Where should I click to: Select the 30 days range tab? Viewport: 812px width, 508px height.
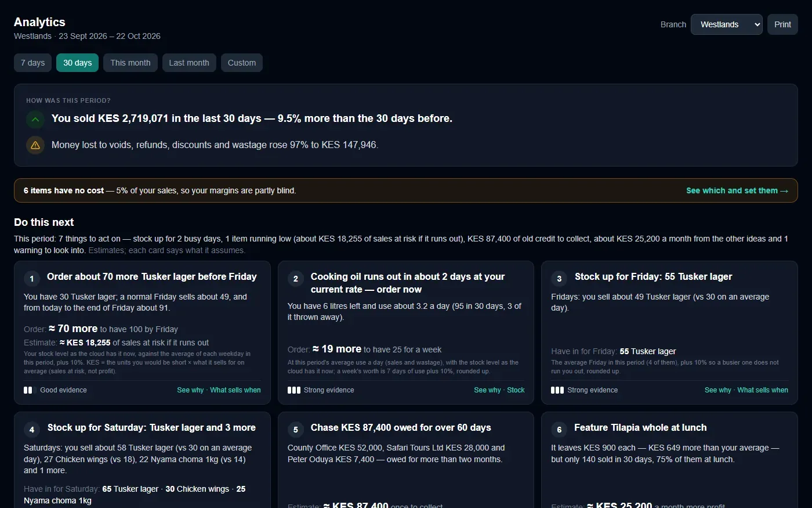coord(78,63)
